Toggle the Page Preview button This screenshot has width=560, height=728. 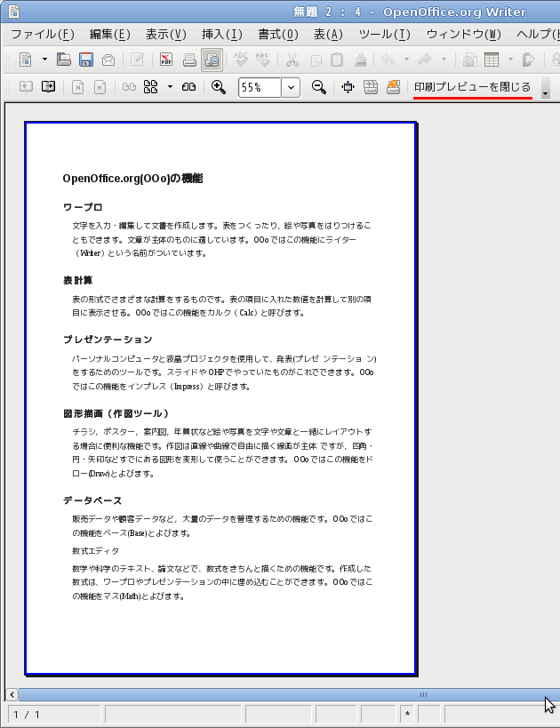pyautogui.click(x=212, y=60)
